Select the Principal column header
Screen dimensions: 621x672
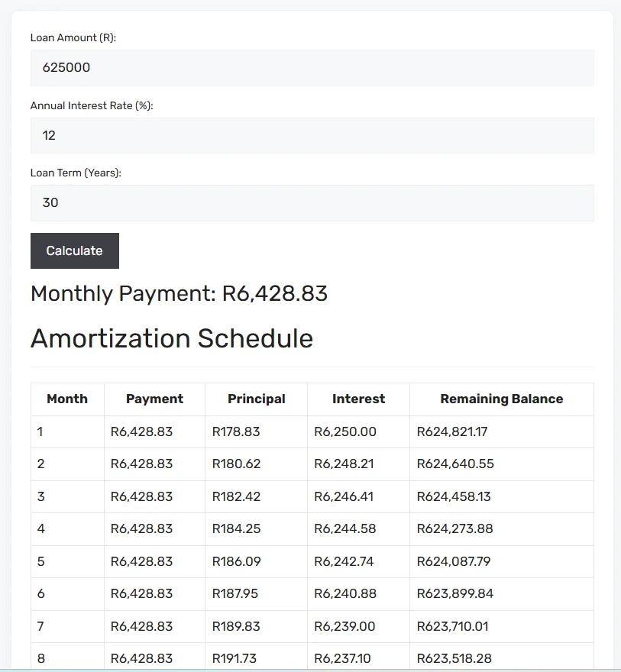coord(257,399)
